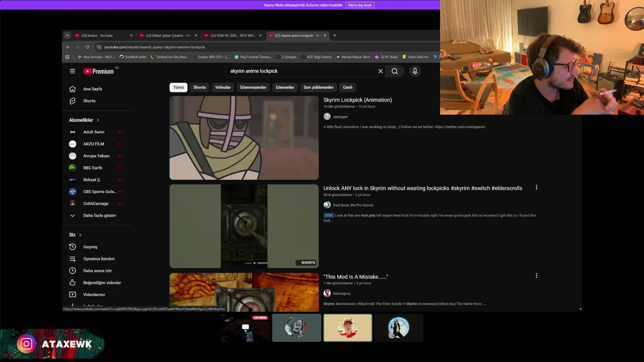Select the Canlı filter chip

pos(348,87)
